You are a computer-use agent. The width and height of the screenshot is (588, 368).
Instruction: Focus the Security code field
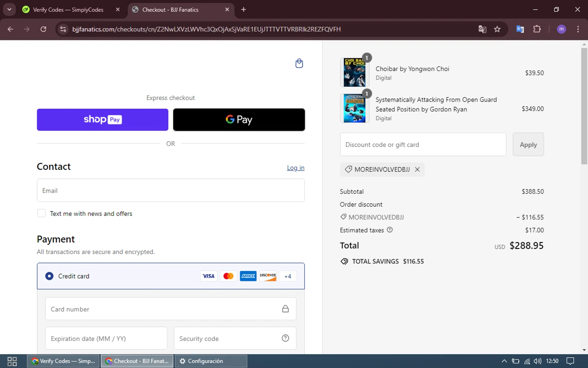click(235, 338)
